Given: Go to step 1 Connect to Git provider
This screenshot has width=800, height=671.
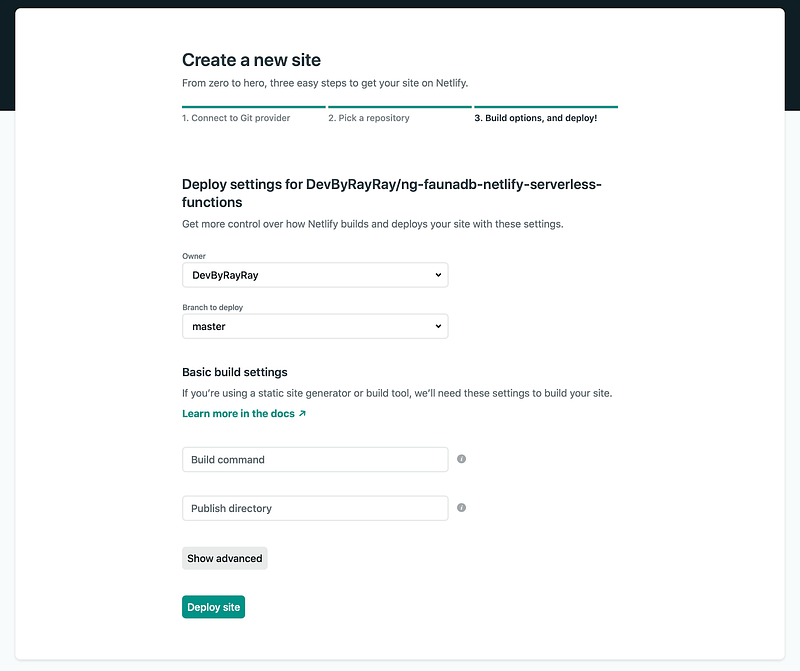Looking at the screenshot, I should click(x=236, y=118).
